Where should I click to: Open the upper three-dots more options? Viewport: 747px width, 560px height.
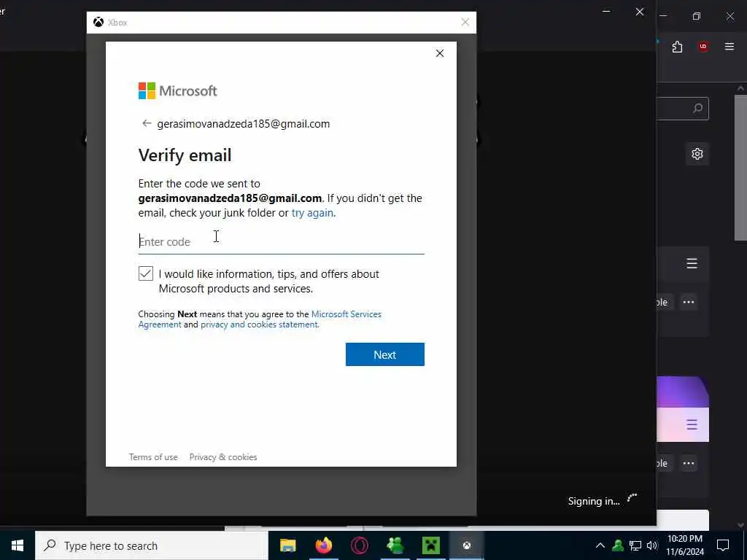tap(689, 302)
